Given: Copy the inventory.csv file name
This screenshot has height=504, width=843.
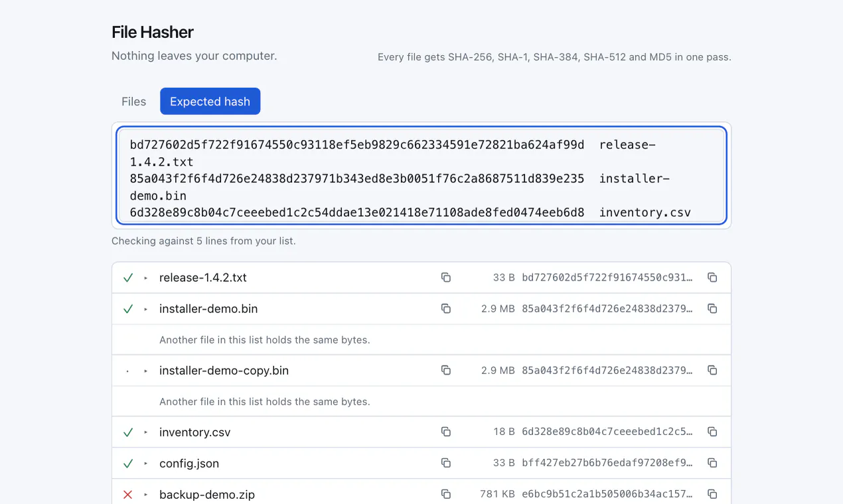Looking at the screenshot, I should [446, 432].
